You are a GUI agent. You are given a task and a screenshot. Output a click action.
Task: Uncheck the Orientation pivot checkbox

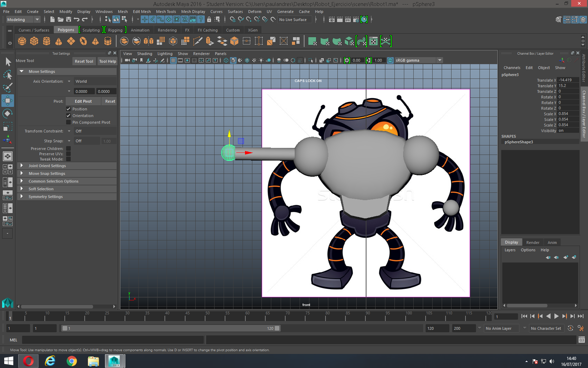click(x=69, y=116)
